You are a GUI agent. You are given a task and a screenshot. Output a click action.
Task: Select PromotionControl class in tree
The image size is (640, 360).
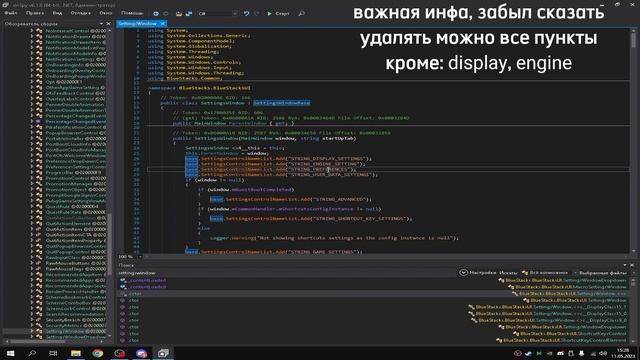pos(76,178)
